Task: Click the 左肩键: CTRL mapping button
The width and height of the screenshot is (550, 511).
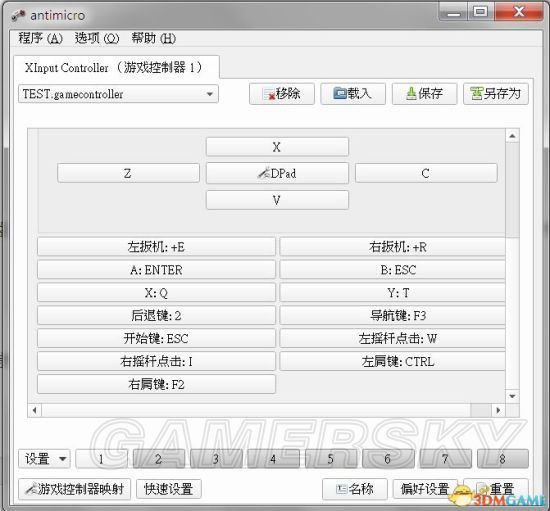Action: [392, 361]
